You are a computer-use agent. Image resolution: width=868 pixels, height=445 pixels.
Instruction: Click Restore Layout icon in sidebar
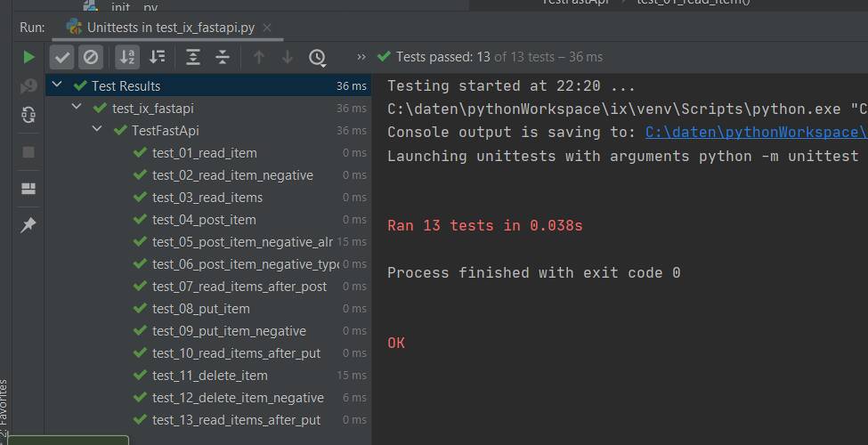[28, 189]
